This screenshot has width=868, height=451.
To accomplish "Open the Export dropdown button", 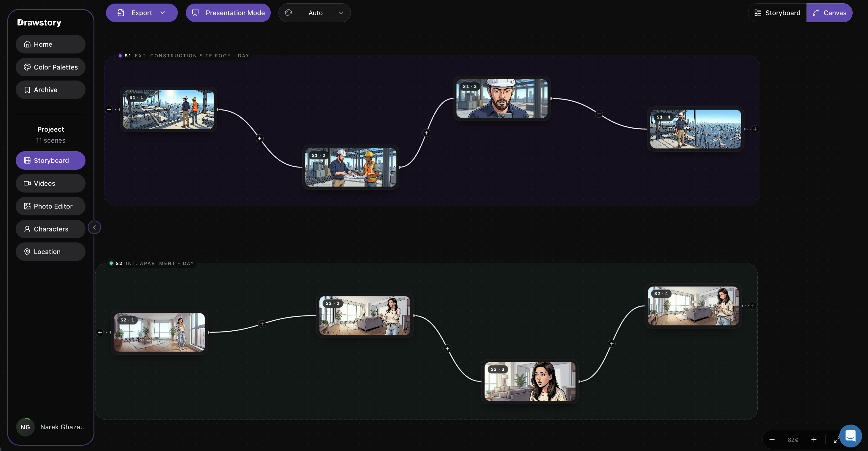I will 142,13.
